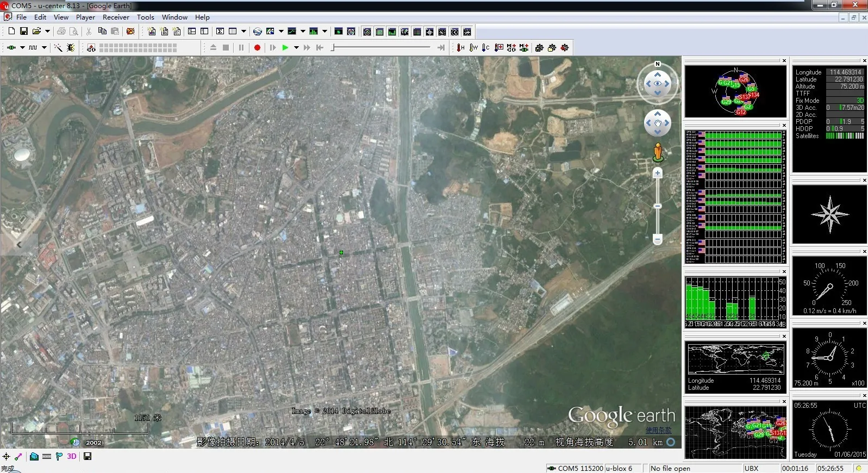The image size is (868, 473).
Task: Click the green Play button
Action: coord(285,48)
